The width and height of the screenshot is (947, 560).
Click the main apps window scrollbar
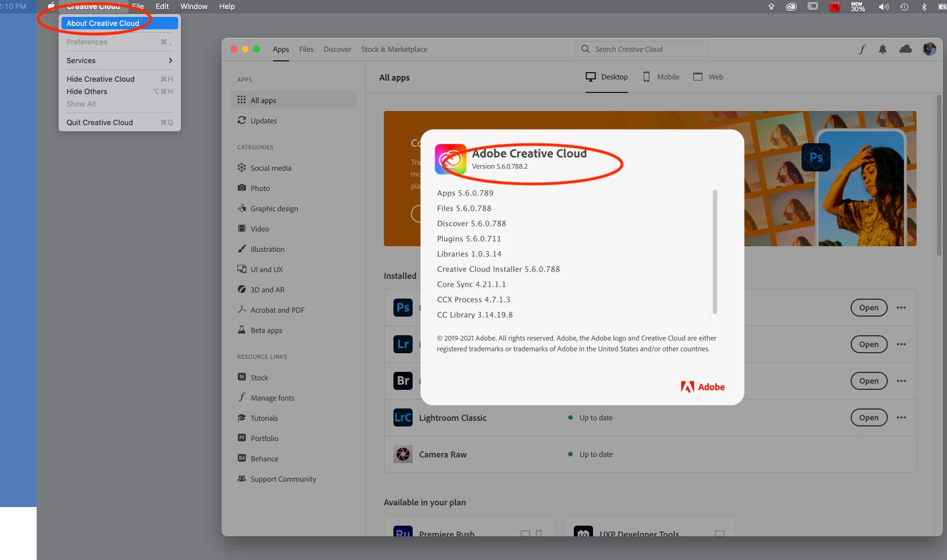939,175
